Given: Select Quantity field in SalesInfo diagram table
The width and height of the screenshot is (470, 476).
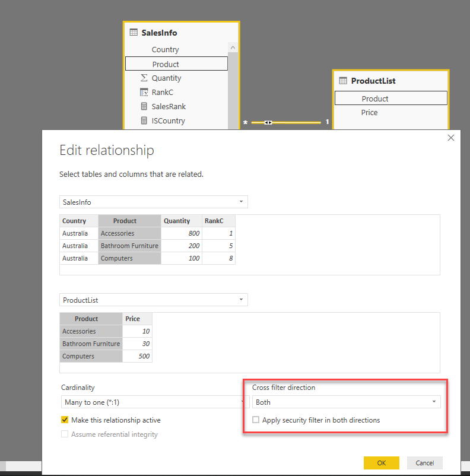Looking at the screenshot, I should click(x=166, y=78).
